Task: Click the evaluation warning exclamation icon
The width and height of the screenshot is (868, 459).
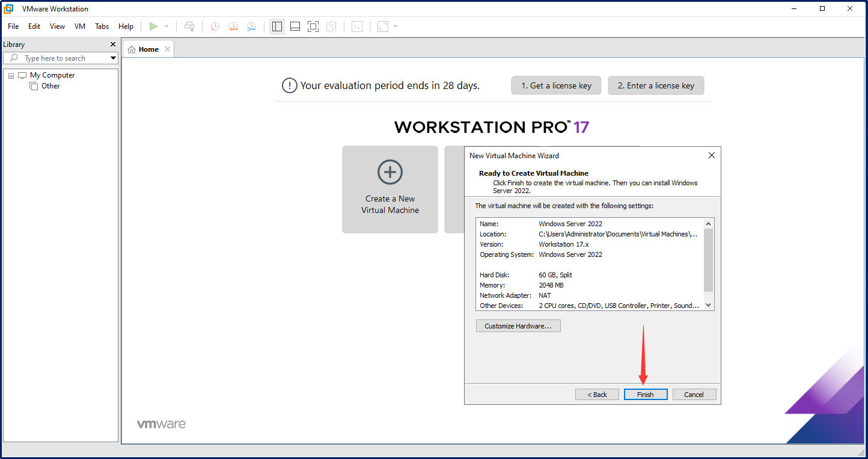Action: (289, 86)
